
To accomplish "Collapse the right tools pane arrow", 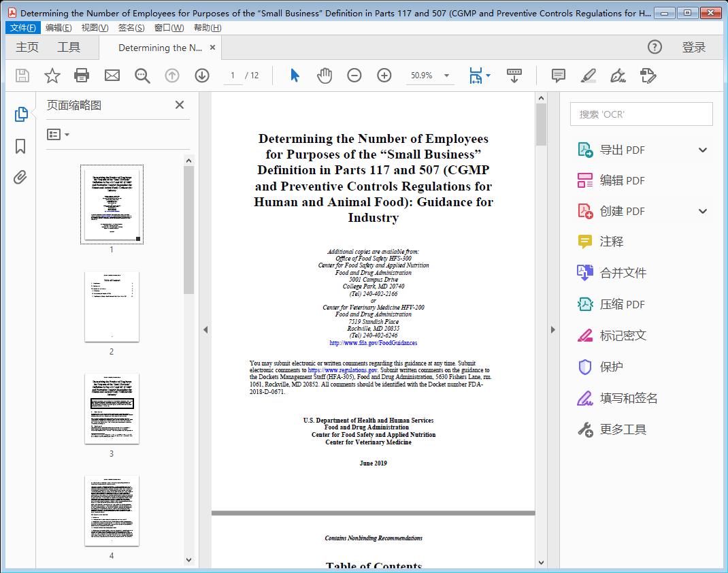I will point(552,330).
